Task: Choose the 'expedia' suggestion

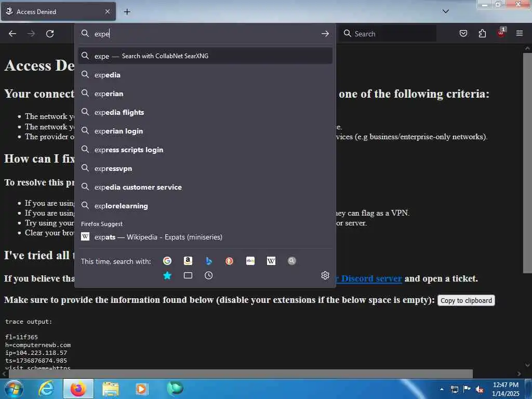Action: [x=205, y=75]
